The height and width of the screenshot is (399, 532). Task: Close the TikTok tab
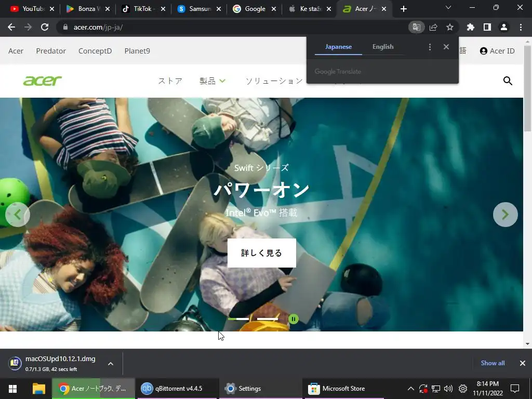point(163,9)
